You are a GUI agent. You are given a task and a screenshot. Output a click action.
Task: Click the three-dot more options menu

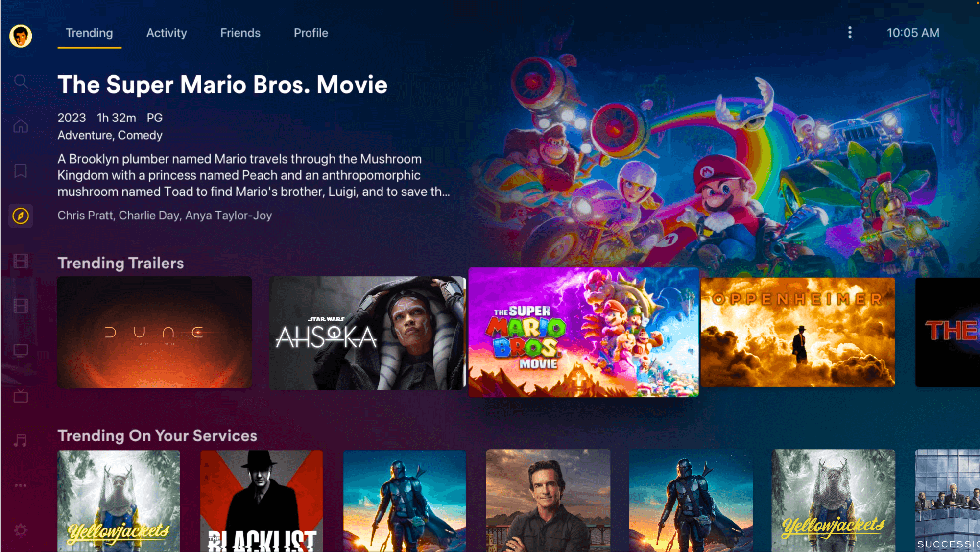[850, 32]
